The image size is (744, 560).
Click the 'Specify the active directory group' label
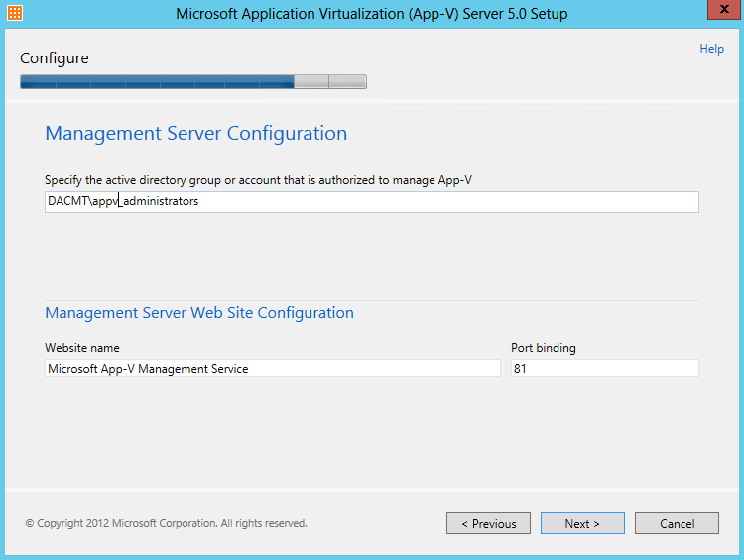(x=258, y=180)
